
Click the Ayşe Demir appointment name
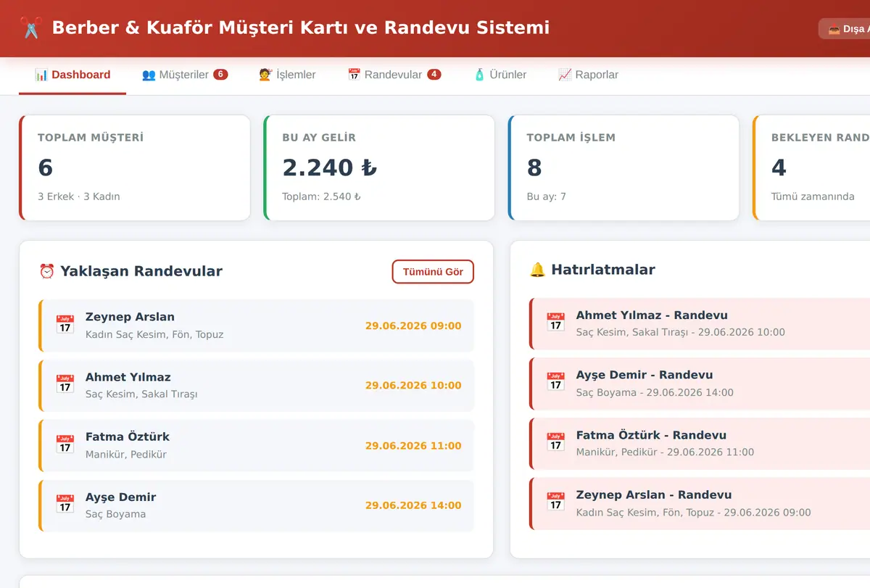pyautogui.click(x=120, y=497)
